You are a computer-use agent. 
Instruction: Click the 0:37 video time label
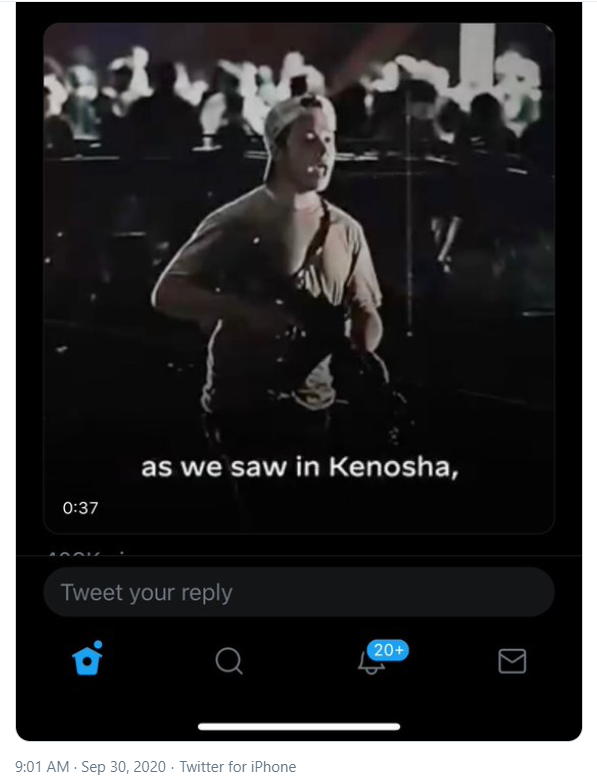click(x=81, y=508)
